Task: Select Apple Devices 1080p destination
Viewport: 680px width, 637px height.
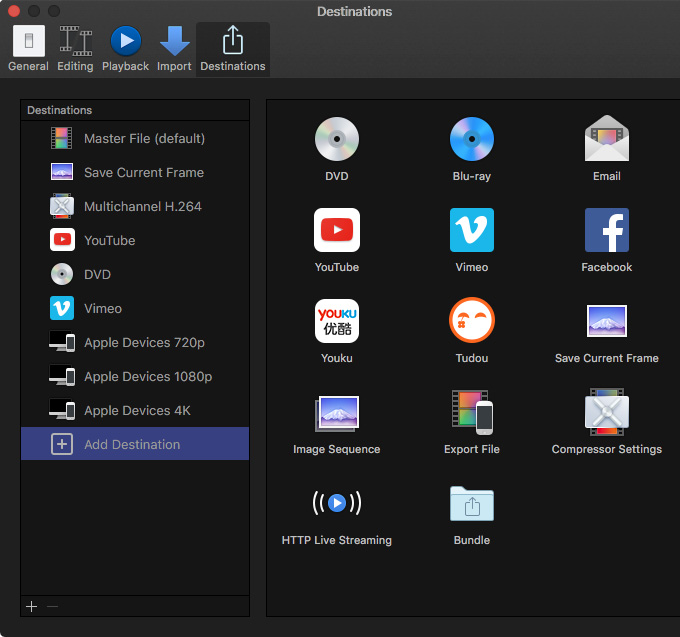Action: 135,376
